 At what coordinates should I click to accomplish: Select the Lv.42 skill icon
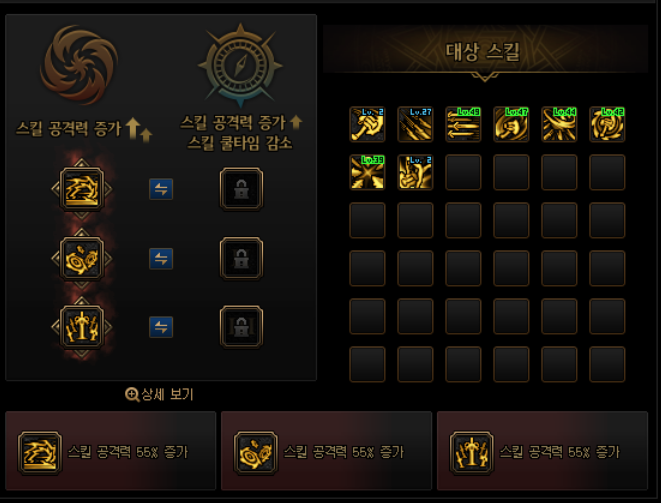pyautogui.click(x=607, y=124)
